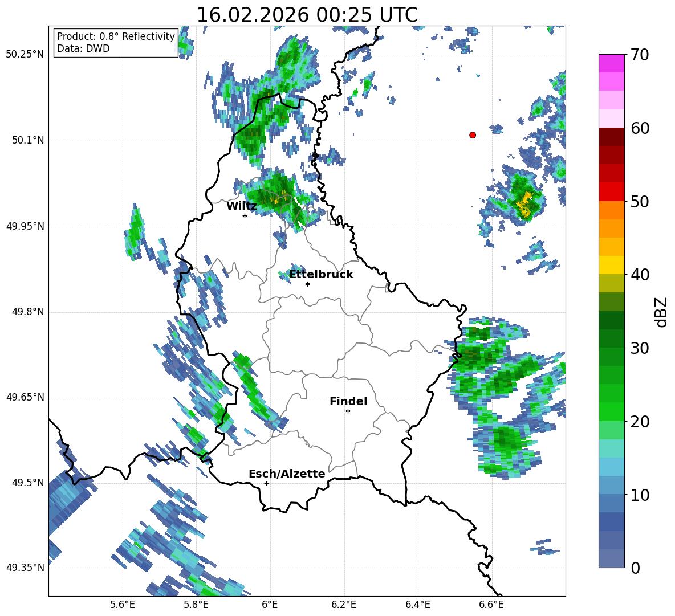Click the 49.8°N latitude label

pyautogui.click(x=28, y=312)
